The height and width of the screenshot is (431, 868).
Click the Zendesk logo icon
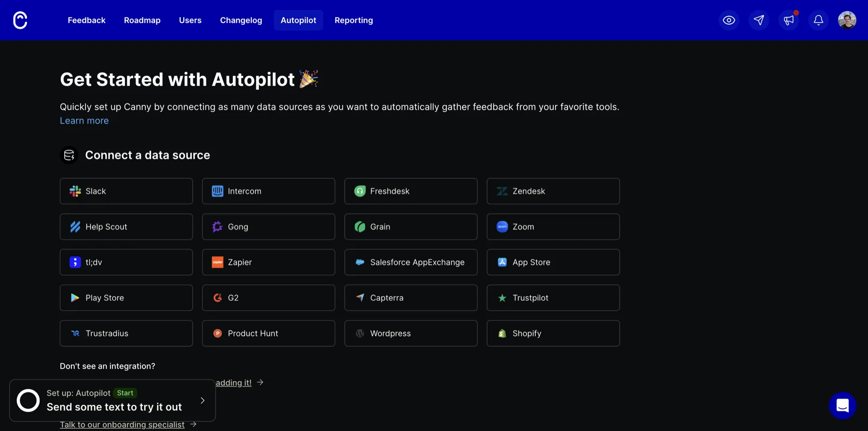click(x=502, y=191)
